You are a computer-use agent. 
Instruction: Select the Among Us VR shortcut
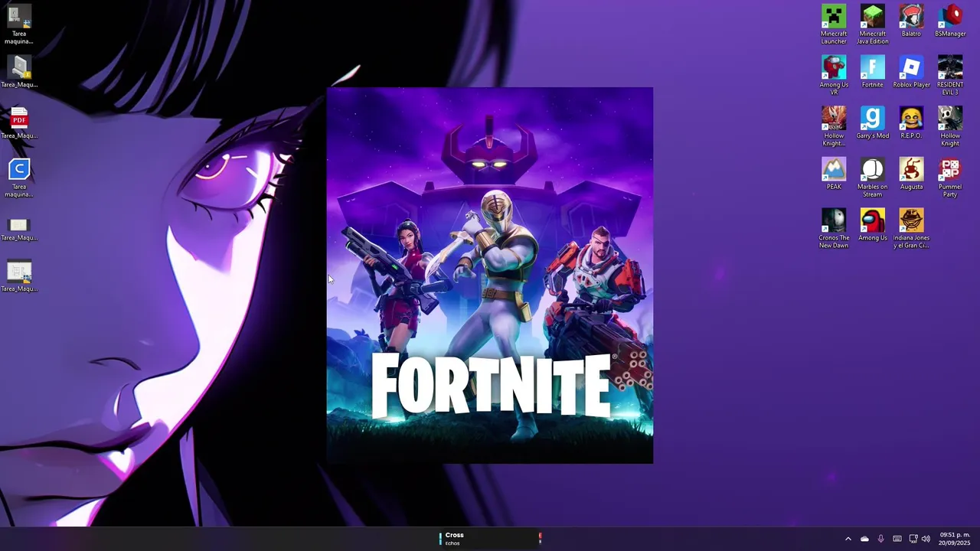834,75
